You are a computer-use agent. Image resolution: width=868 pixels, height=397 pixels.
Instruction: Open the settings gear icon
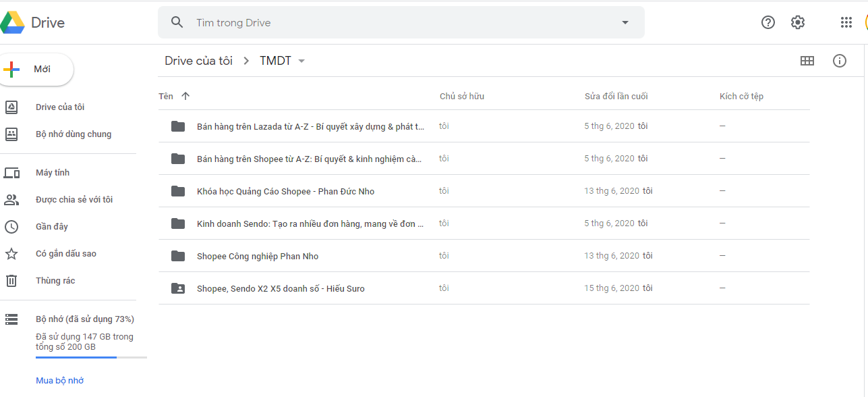click(x=798, y=22)
